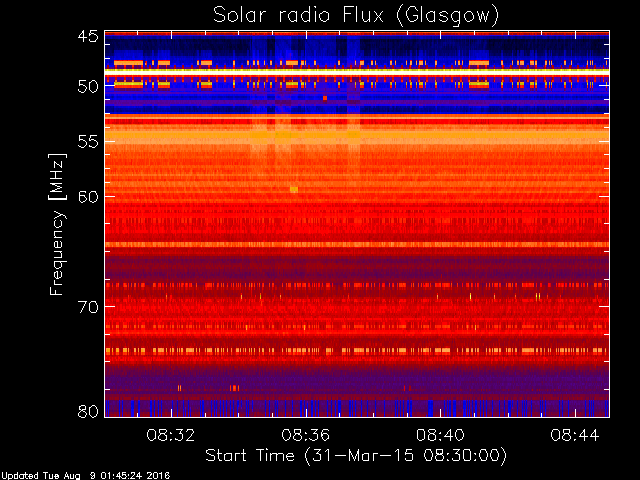Click the bright yellow-white band near 49 MHz
Viewport: 640px width, 480px height.
click(357, 71)
